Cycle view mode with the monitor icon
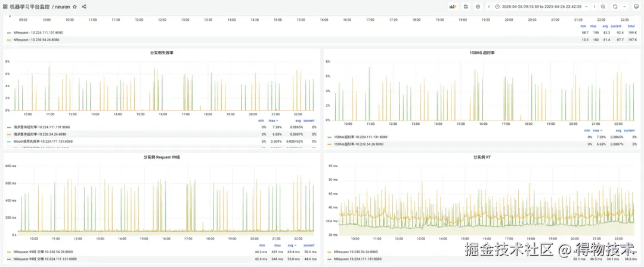644x267 pixels. pos(636,7)
